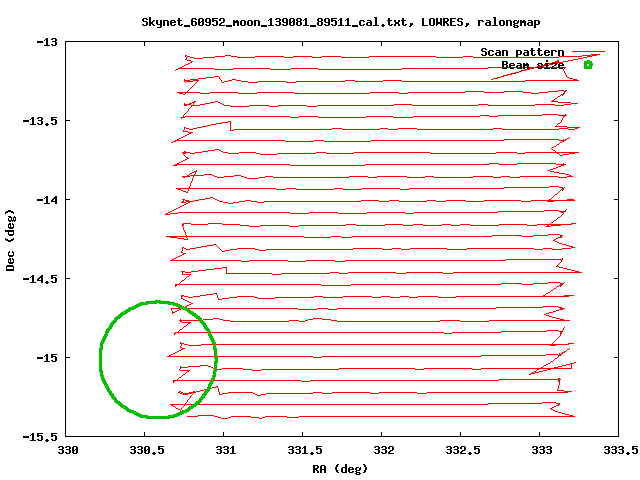Viewport: 640px width, 480px height.
Task: Click the 'RA (deg)' x-axis label
Action: (340, 468)
